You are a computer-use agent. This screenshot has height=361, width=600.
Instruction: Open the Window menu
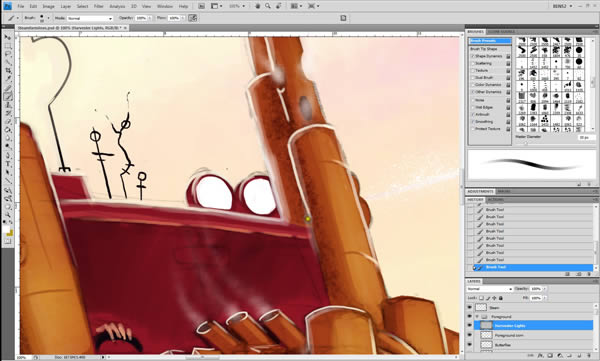165,6
